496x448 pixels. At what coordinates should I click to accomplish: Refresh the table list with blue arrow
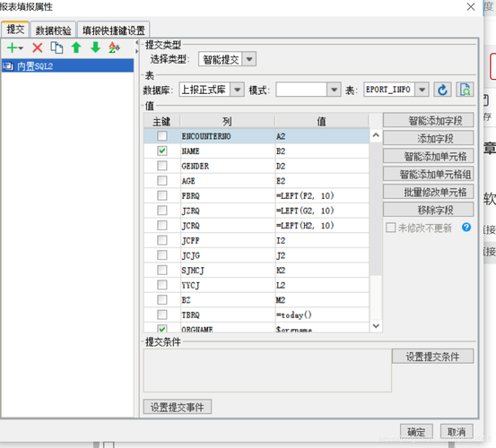(442, 90)
